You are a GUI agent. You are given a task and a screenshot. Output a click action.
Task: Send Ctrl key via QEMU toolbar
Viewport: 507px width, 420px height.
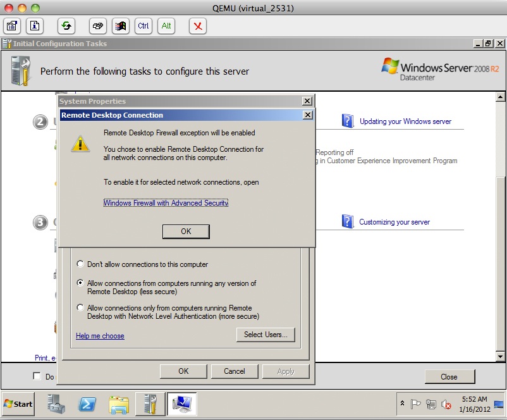(144, 25)
